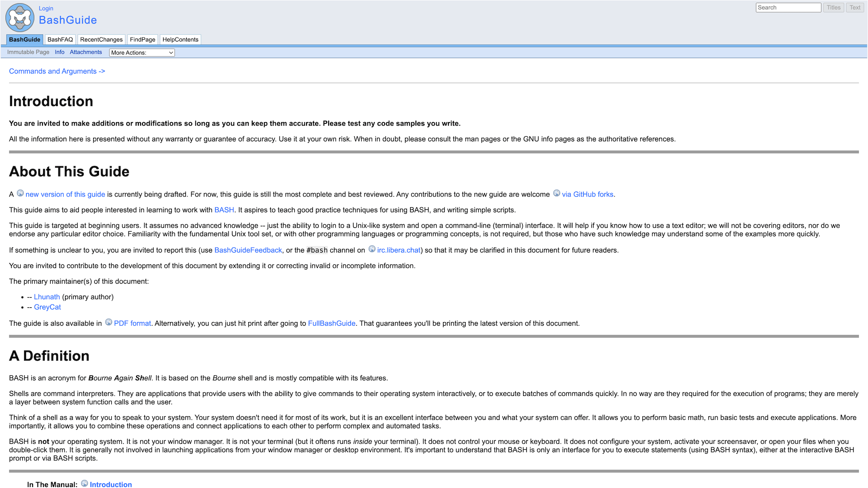Click the wiki logo icon at top left
This screenshot has width=868, height=488.
[19, 18]
